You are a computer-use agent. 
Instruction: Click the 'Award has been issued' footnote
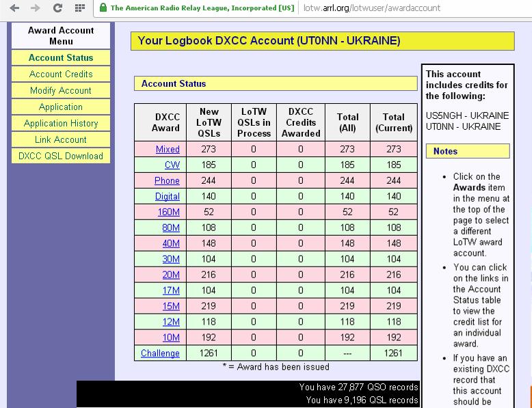tap(276, 366)
